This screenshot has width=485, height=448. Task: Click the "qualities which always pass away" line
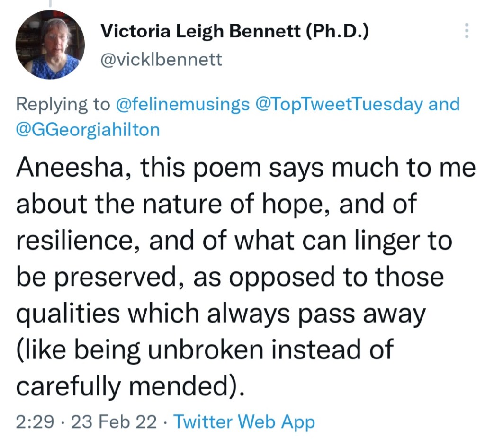click(x=221, y=314)
